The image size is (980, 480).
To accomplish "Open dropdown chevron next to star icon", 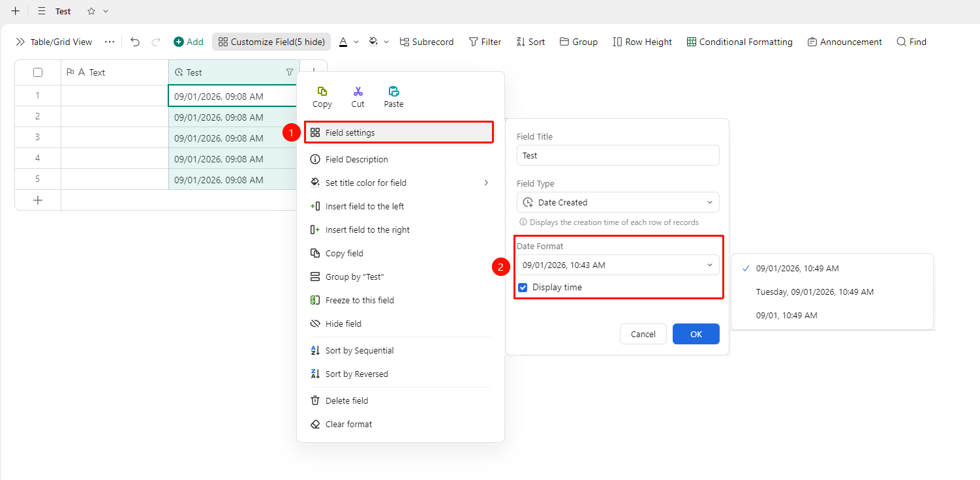I will tap(106, 11).
